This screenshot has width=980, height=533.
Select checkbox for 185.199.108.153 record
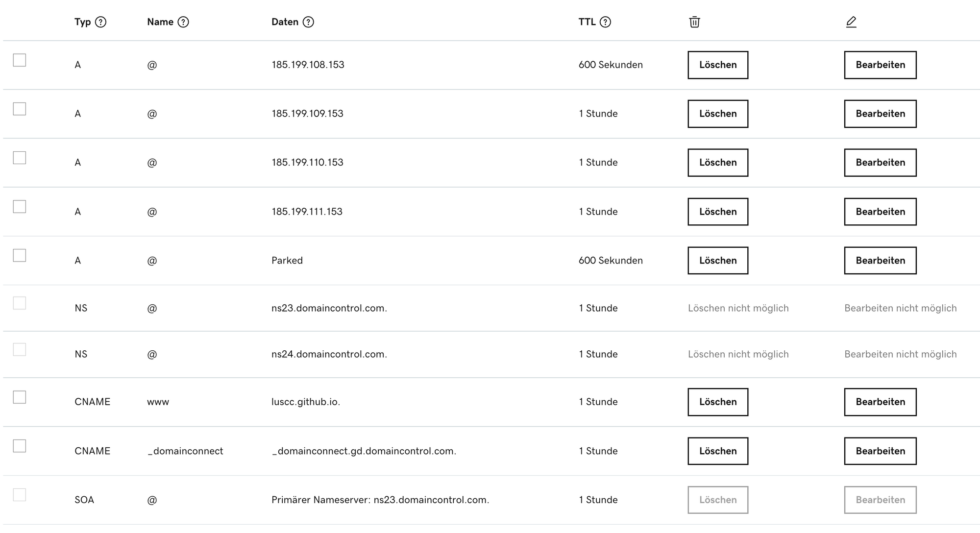pyautogui.click(x=20, y=60)
